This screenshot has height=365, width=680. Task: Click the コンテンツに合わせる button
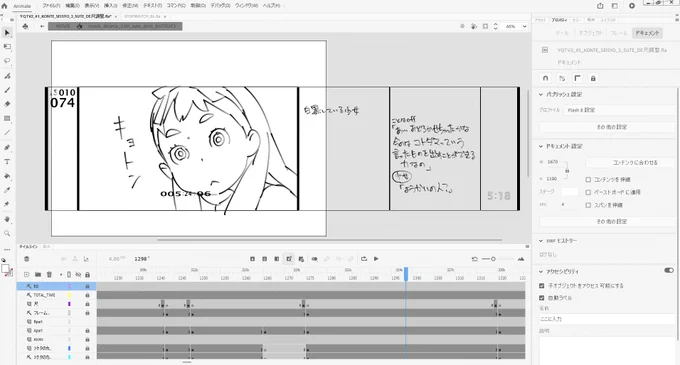[631, 163]
